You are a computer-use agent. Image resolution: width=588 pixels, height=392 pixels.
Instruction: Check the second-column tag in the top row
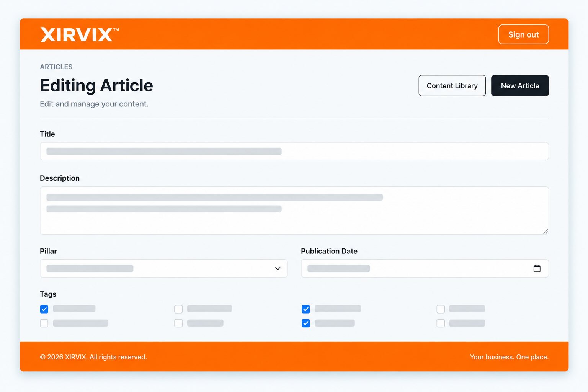(x=178, y=309)
